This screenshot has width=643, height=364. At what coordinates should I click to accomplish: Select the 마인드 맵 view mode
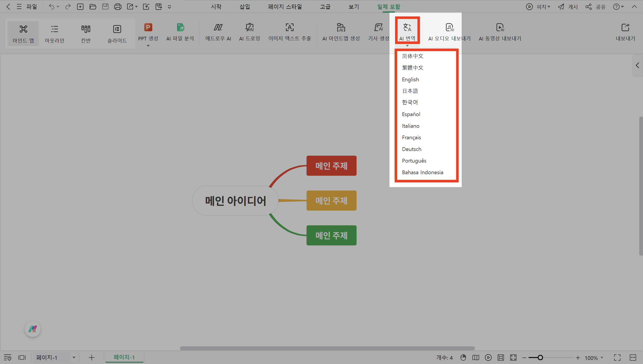pyautogui.click(x=23, y=33)
